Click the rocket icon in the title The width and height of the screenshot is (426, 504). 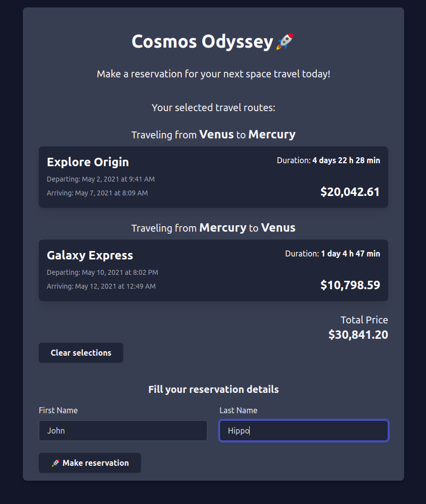tap(285, 41)
